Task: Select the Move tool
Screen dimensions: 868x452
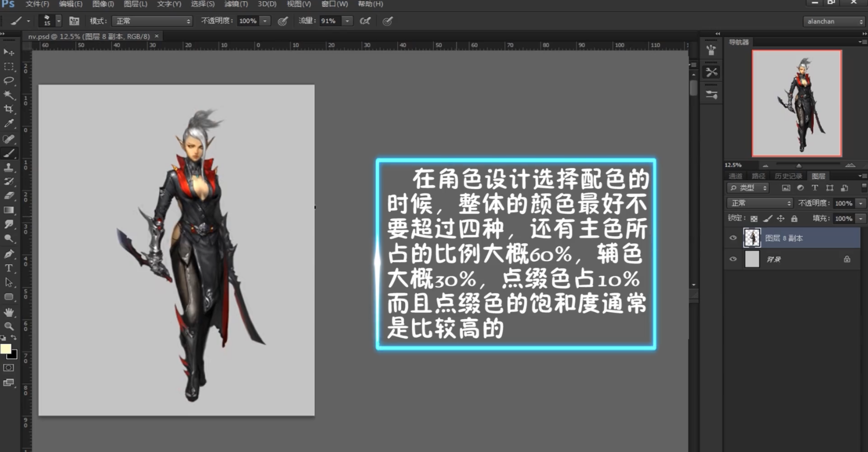Action: [x=9, y=52]
